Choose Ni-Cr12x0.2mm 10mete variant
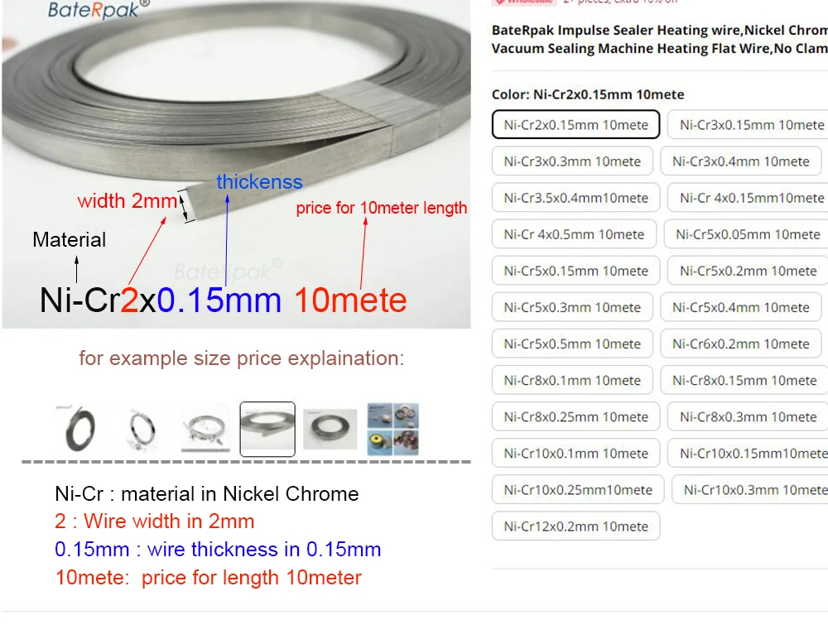The image size is (828, 644). click(x=575, y=526)
